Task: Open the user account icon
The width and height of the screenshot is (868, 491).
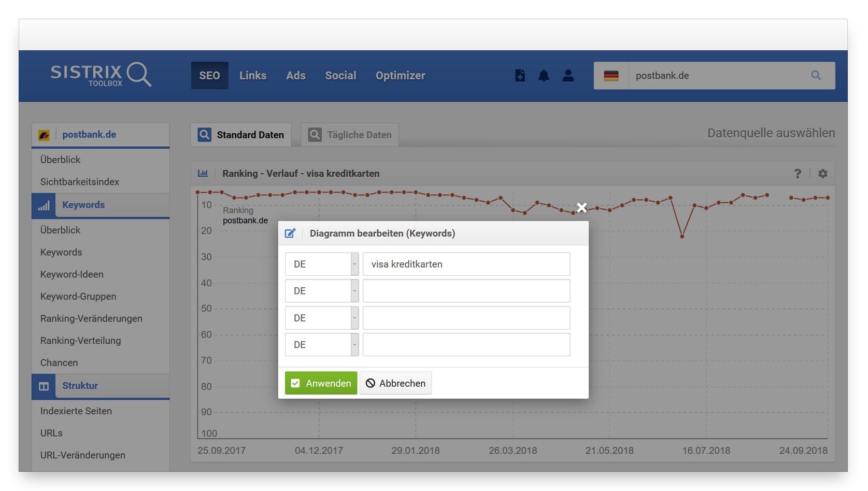Action: pyautogui.click(x=568, y=76)
